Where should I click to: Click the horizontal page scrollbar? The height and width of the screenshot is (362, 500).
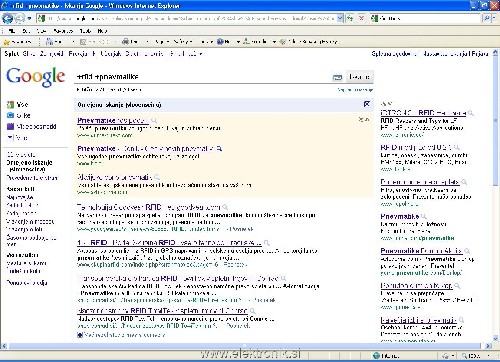244,346
